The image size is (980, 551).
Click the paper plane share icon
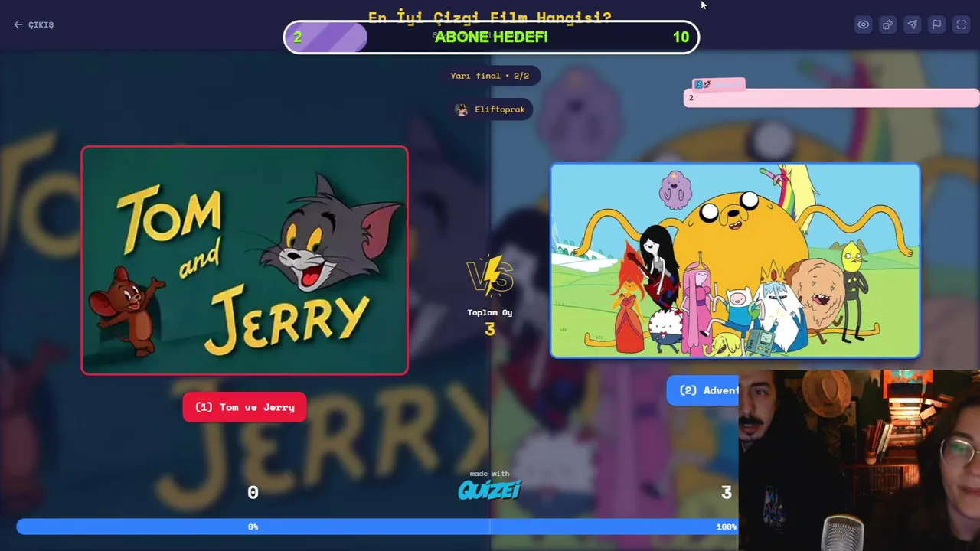click(x=913, y=24)
